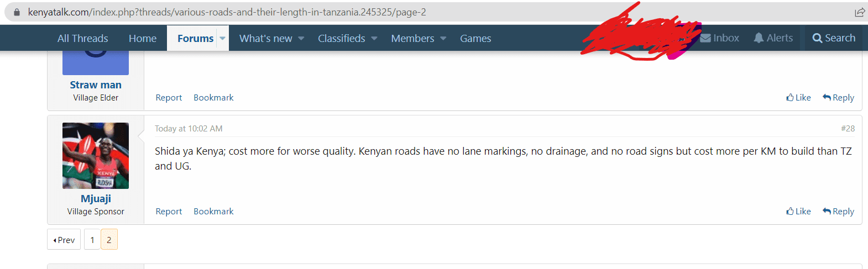This screenshot has height=269, width=868.
Task: Expand the Classifieds dropdown arrow
Action: [374, 39]
